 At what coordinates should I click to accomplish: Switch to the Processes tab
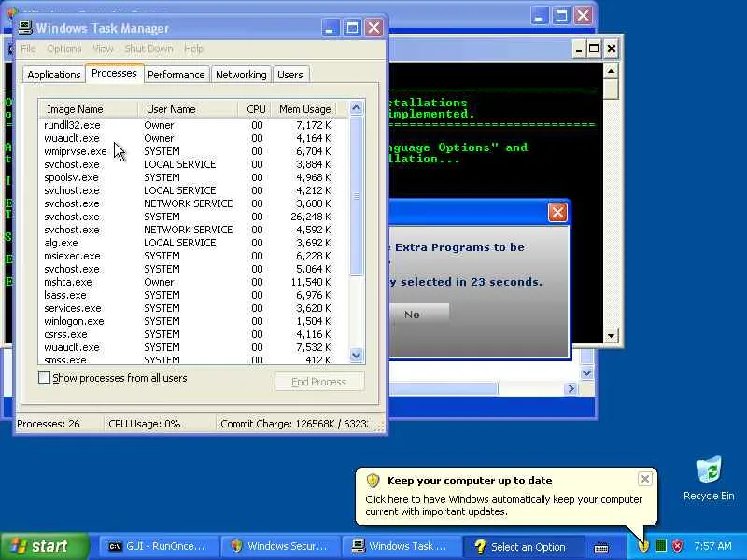[x=114, y=74]
